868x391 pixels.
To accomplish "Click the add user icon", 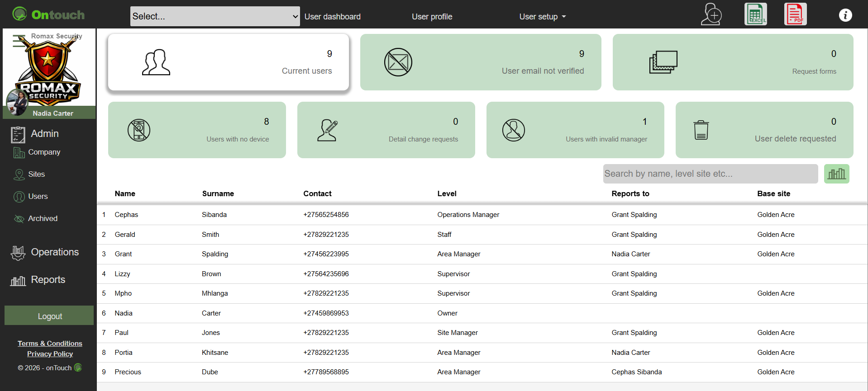I will pos(711,15).
